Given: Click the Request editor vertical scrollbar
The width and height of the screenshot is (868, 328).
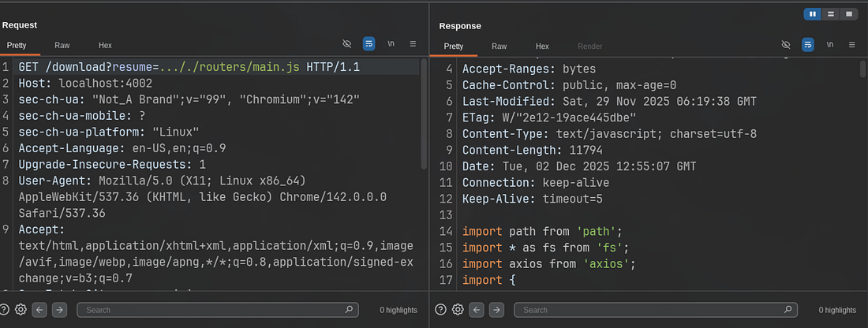Looking at the screenshot, I should [424, 114].
